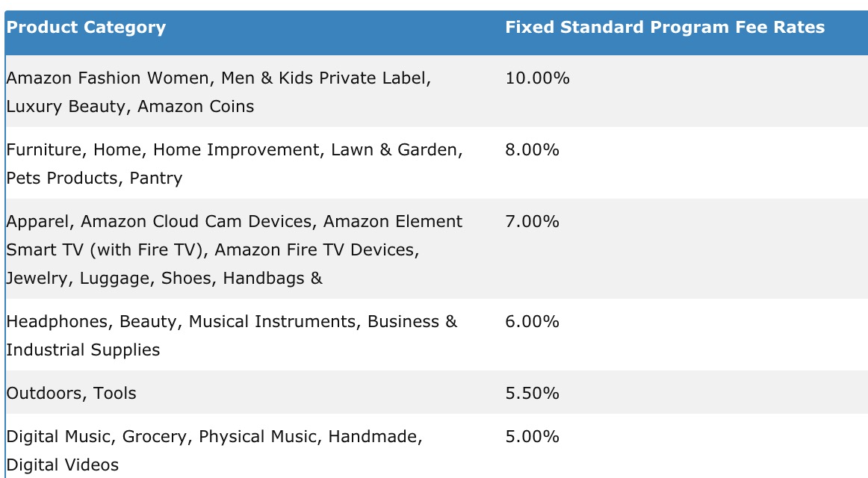Click the 5.00% fee rate value
The width and height of the screenshot is (868, 478).
coord(532,437)
